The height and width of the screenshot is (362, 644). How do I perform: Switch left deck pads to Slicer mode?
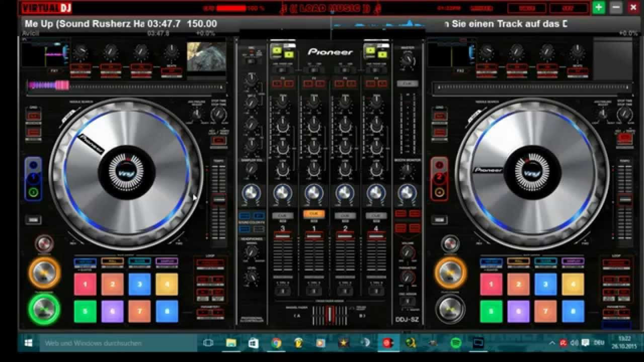point(139,261)
